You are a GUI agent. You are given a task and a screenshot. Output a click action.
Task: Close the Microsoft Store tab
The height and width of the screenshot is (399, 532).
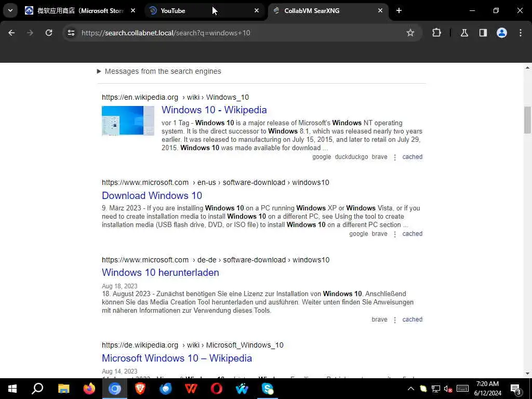pos(133,10)
